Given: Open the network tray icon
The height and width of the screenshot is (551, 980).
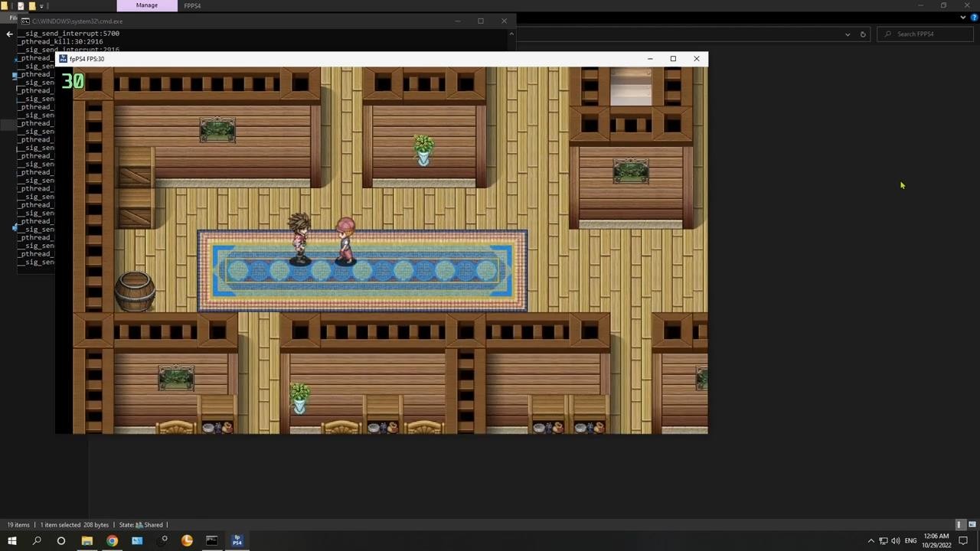Looking at the screenshot, I should 883,541.
